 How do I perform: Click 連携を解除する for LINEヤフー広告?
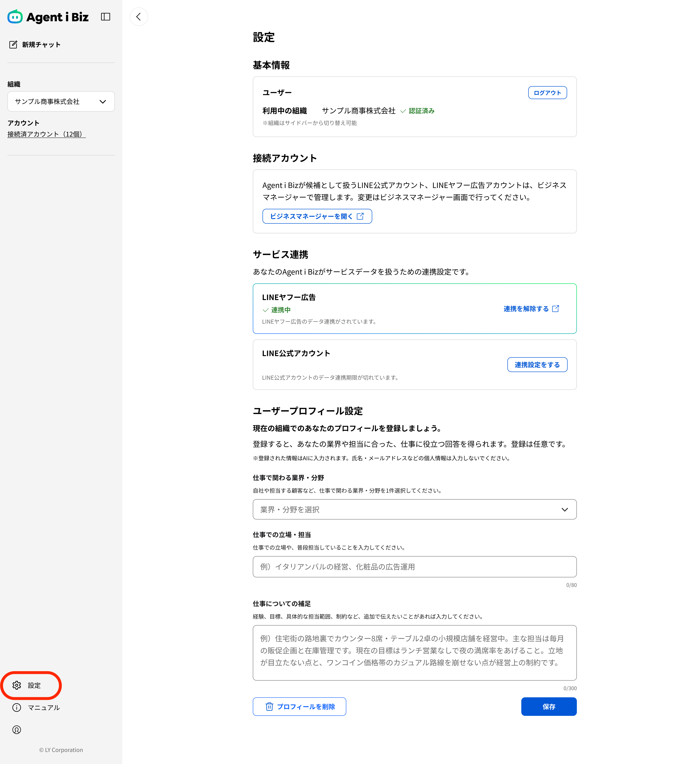[531, 309]
